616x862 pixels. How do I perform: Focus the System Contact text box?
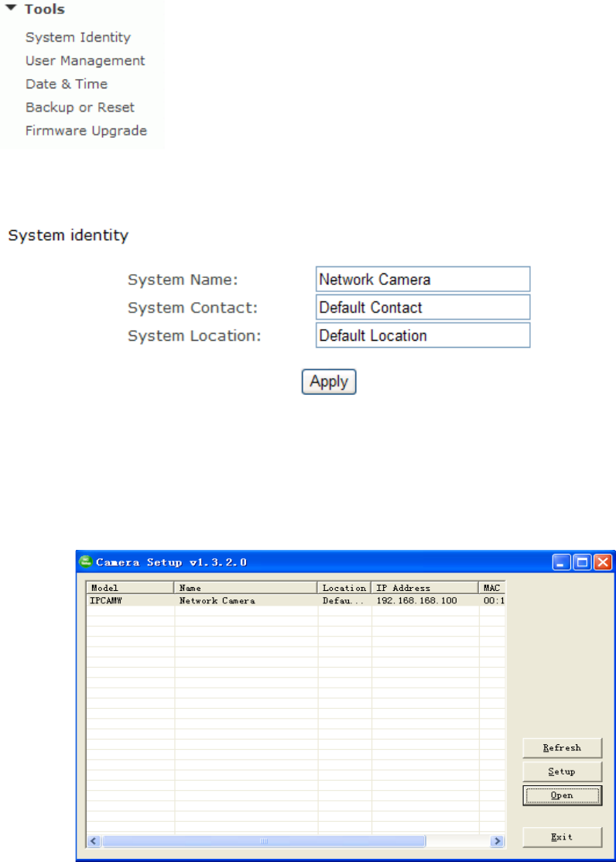point(423,307)
